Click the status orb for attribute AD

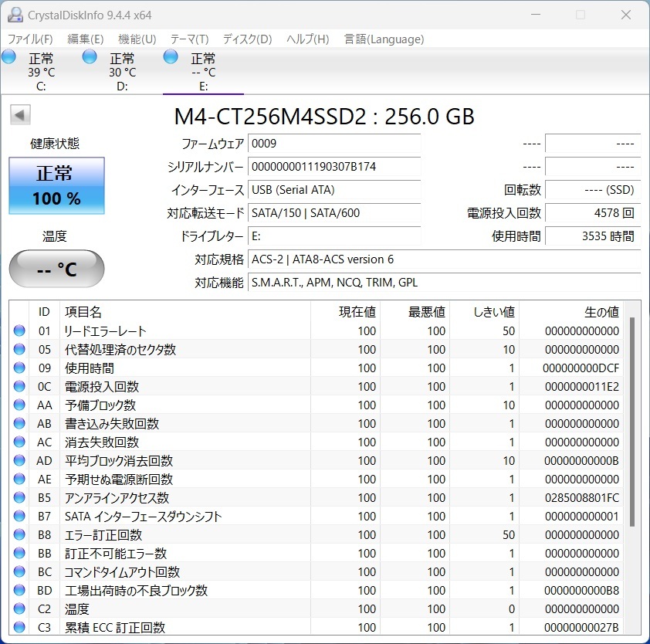(x=19, y=460)
